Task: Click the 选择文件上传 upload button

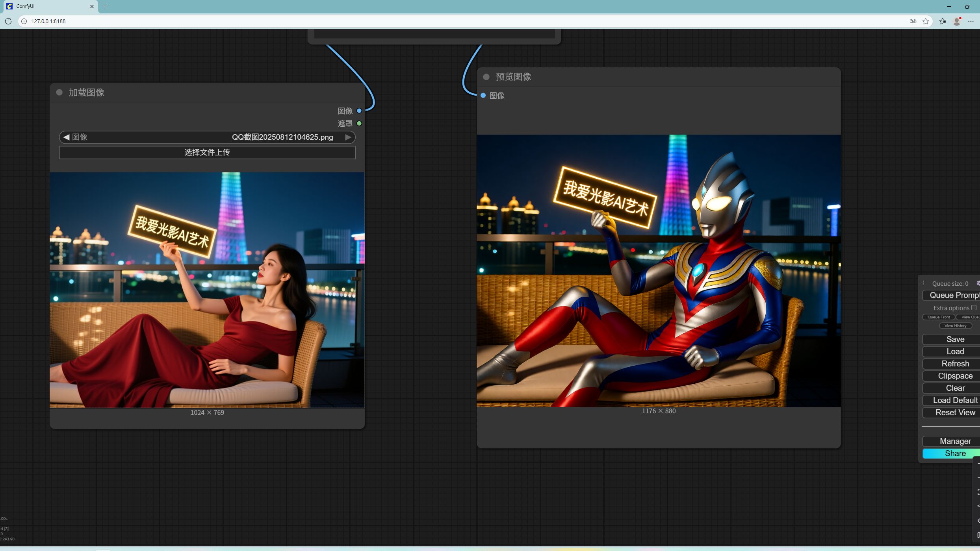Action: pos(207,153)
